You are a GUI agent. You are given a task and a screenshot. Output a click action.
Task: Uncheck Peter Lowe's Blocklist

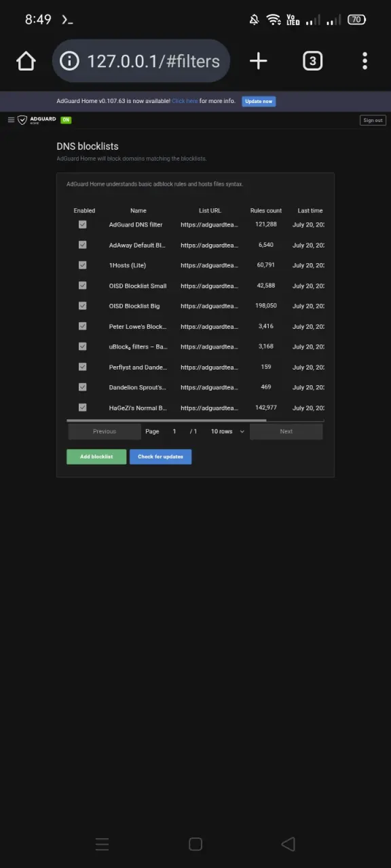coord(83,326)
